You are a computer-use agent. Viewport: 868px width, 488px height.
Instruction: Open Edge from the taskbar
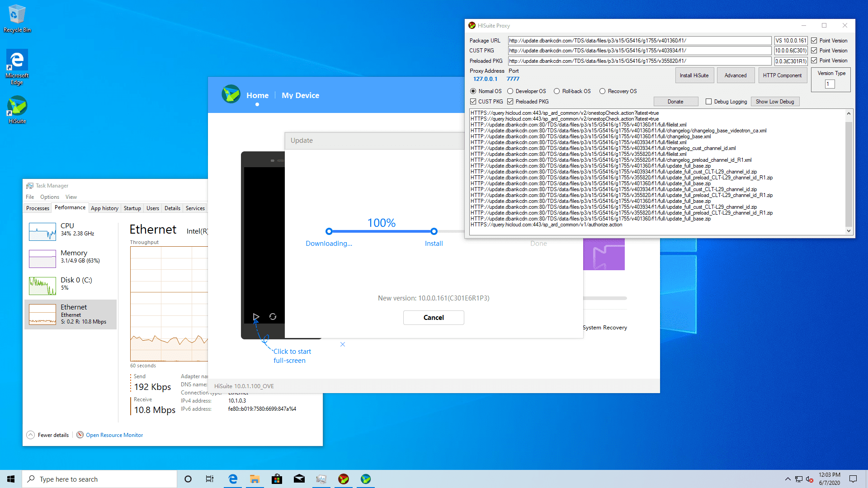(x=233, y=479)
